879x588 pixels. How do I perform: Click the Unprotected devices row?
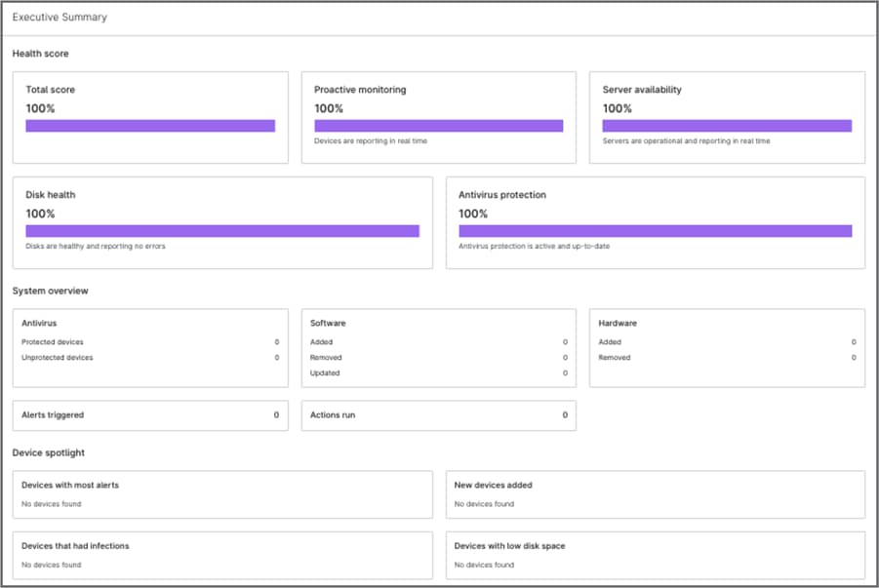click(x=150, y=358)
